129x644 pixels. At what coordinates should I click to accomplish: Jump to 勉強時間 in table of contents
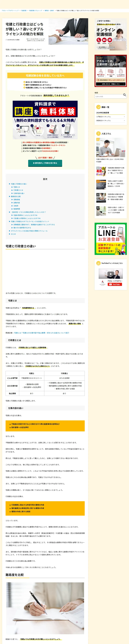coord(17,209)
